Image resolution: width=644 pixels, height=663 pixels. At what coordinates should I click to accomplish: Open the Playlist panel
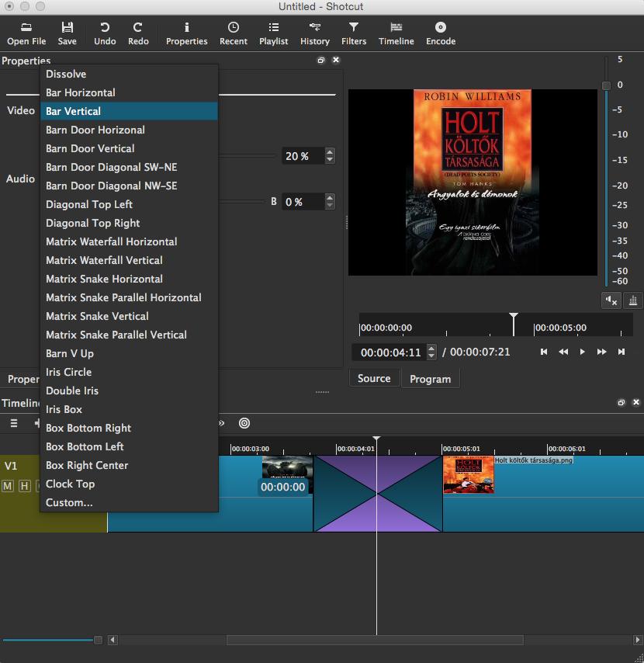(273, 34)
